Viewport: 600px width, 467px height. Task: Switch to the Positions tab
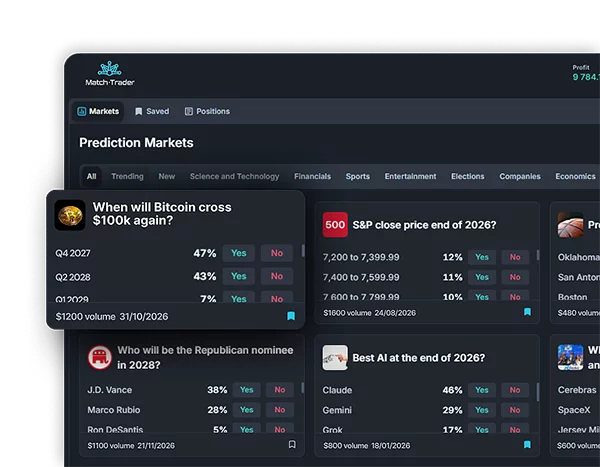pyautogui.click(x=207, y=111)
